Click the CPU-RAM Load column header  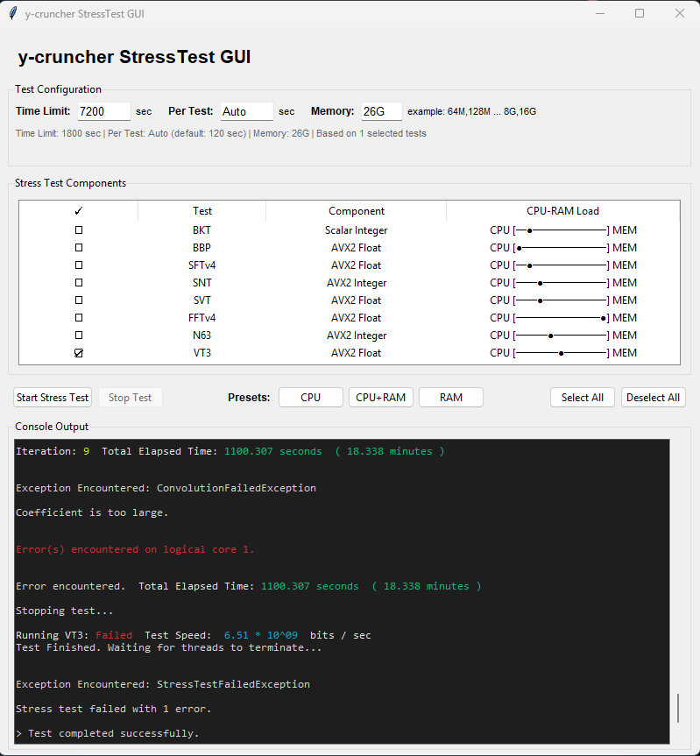562,211
